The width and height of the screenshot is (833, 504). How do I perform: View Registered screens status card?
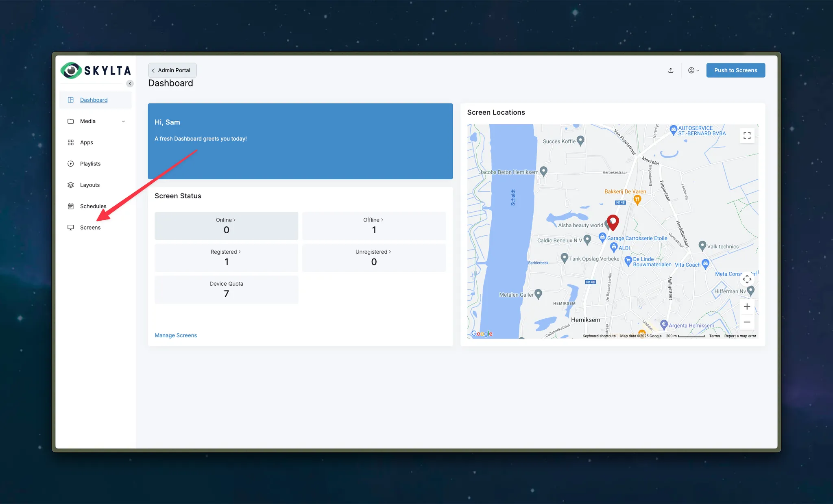226,258
